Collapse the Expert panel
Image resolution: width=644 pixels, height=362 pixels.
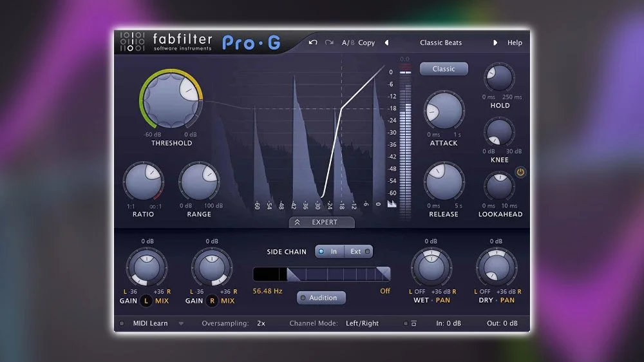point(321,222)
